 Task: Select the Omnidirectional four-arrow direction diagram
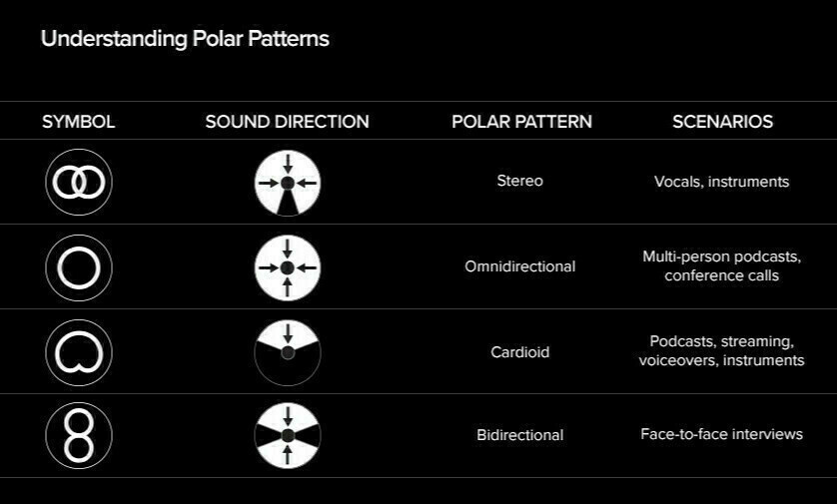(x=288, y=267)
